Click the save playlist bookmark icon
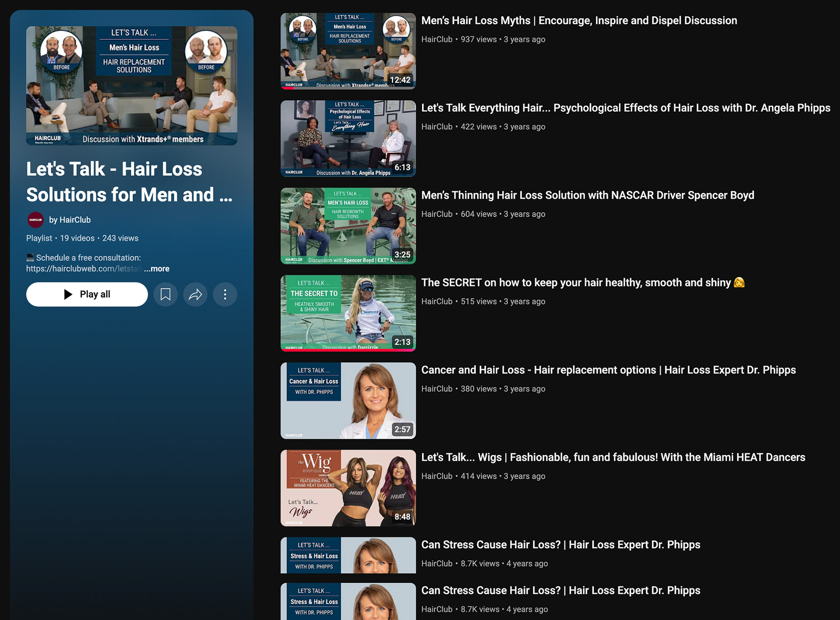Viewport: 840px width, 620px height. [x=165, y=294]
